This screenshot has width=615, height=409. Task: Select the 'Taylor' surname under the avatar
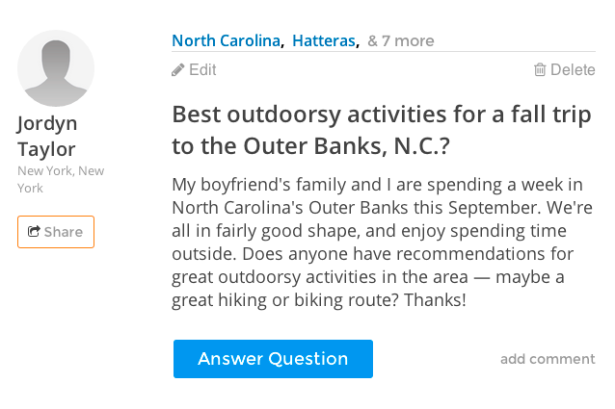tap(46, 149)
